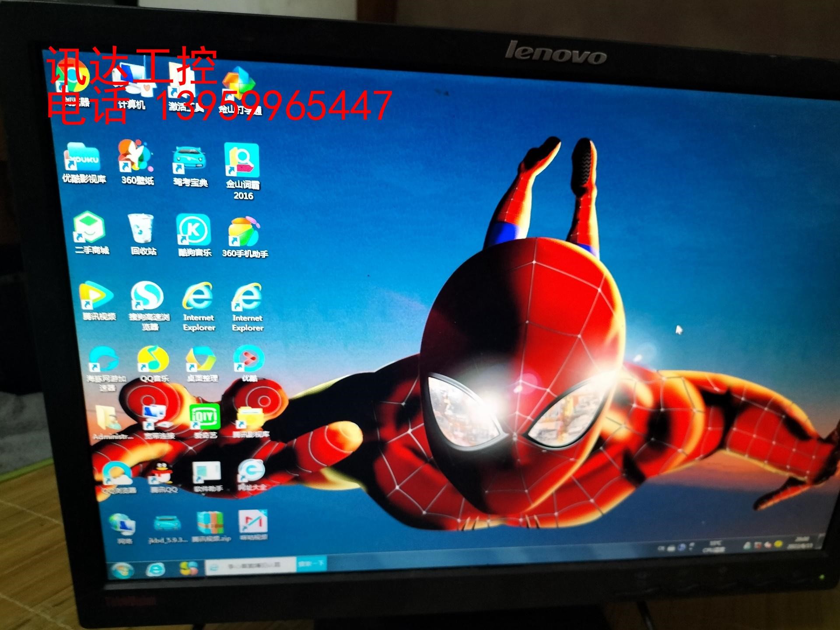
Task: Open the 软件助手 software assistant shortcut
Action: coord(207,476)
